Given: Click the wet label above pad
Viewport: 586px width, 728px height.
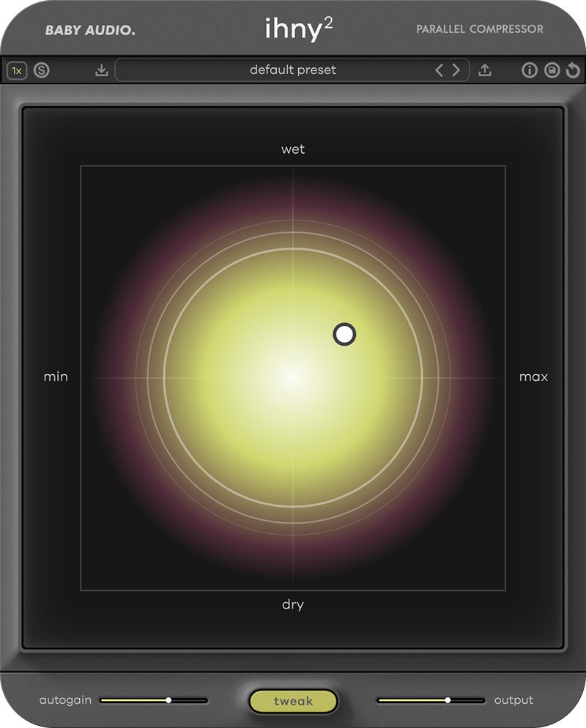Looking at the screenshot, I should point(293,149).
